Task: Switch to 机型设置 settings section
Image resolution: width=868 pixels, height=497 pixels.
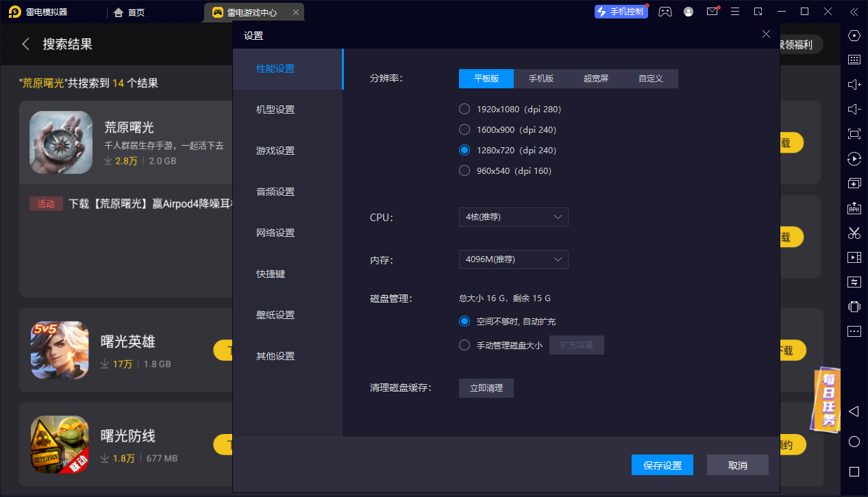Action: (x=275, y=109)
